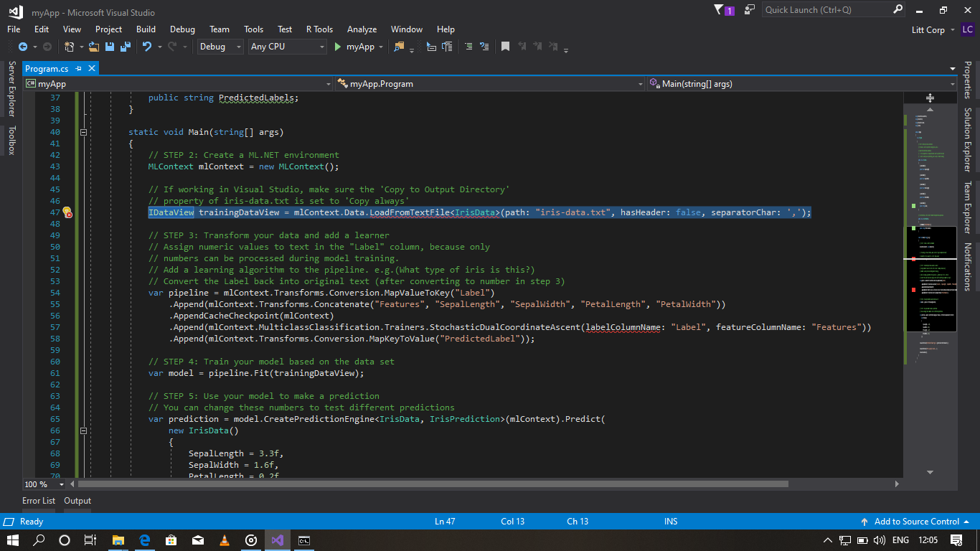
Task: Start debugging with the green myApp play icon
Action: point(338,47)
